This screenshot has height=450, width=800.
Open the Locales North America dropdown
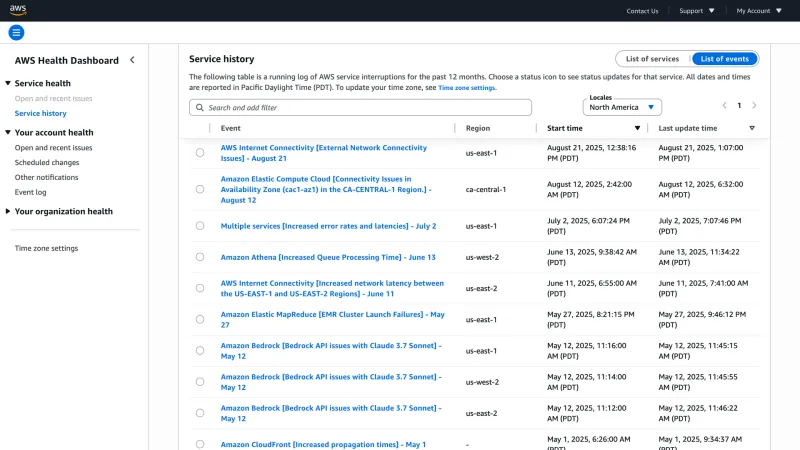[622, 107]
